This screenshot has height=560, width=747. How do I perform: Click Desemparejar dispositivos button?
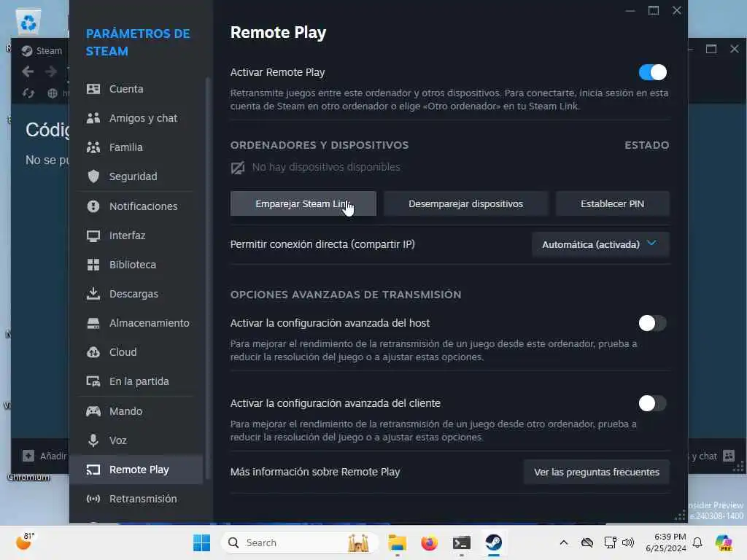(465, 204)
